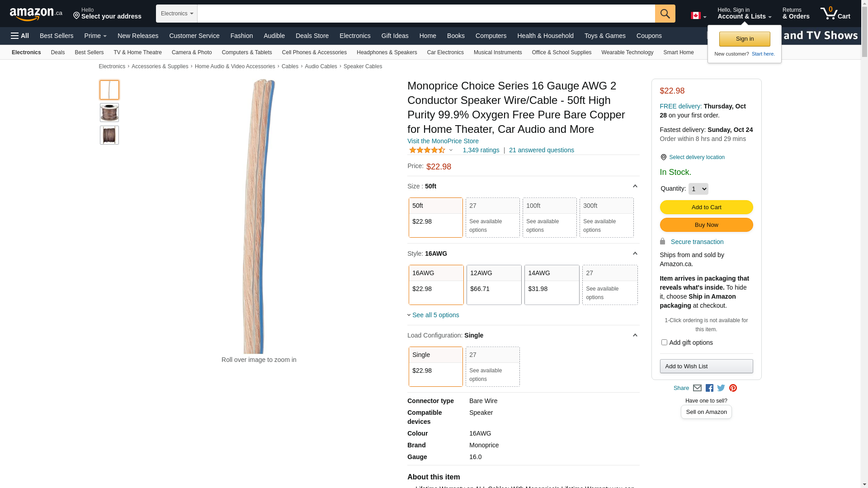Open Headphones & Speakers subcategory tab

(387, 52)
